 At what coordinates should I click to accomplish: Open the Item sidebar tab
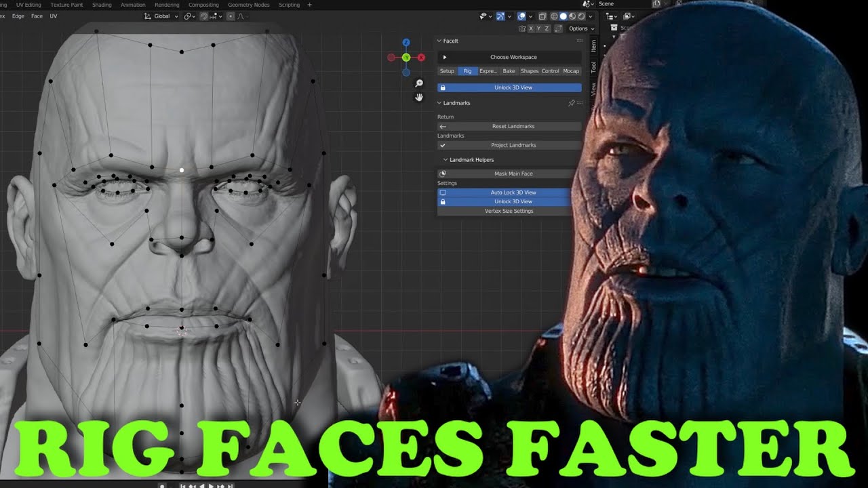593,46
